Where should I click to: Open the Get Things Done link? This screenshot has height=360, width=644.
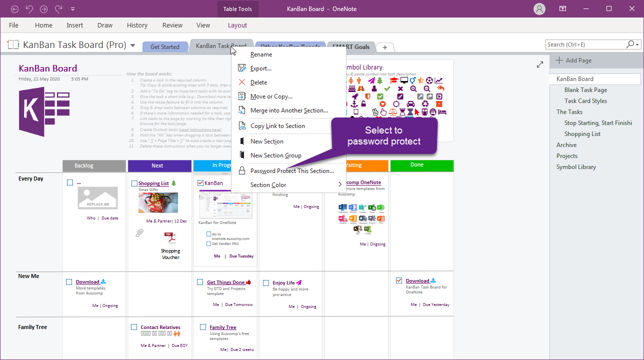pyautogui.click(x=226, y=282)
